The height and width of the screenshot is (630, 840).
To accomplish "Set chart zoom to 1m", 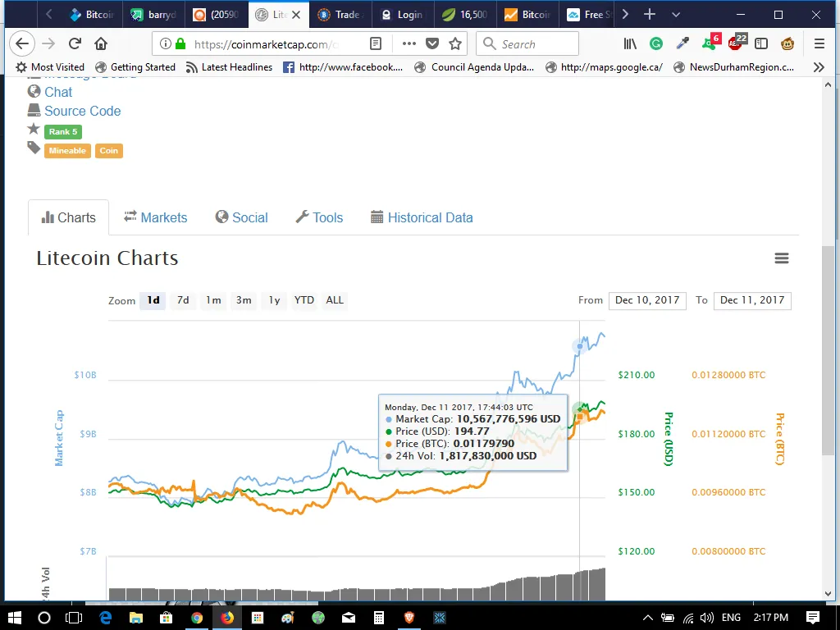I will pyautogui.click(x=213, y=300).
